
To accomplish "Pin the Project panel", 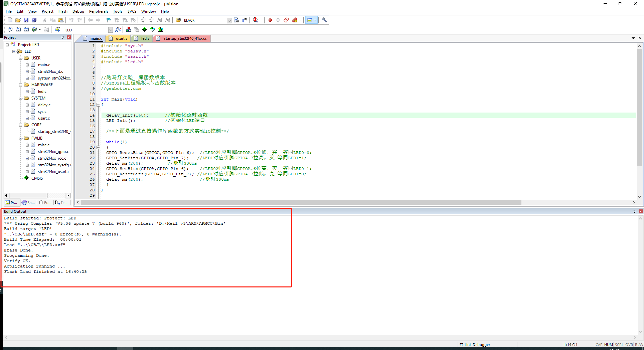I will click(62, 37).
